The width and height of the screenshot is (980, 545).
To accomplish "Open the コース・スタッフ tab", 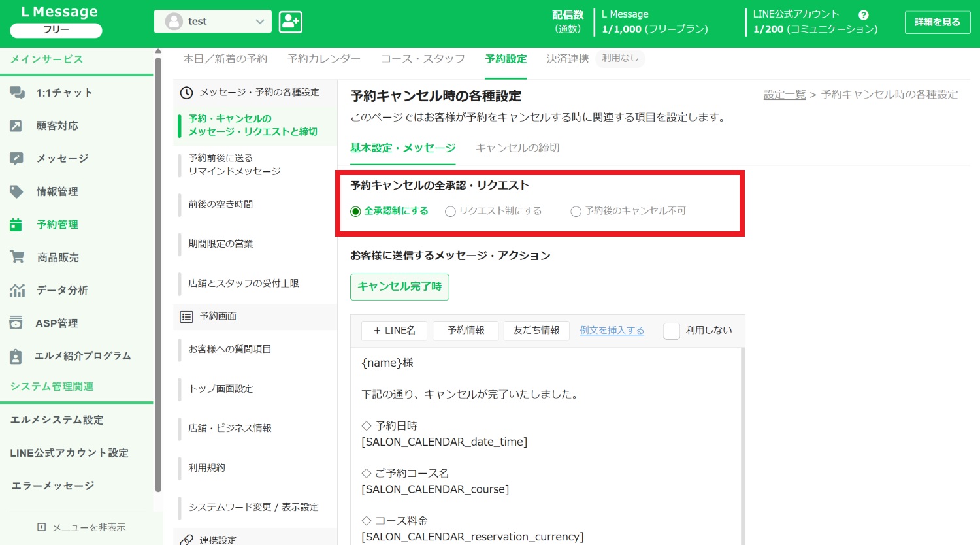I will (x=423, y=59).
